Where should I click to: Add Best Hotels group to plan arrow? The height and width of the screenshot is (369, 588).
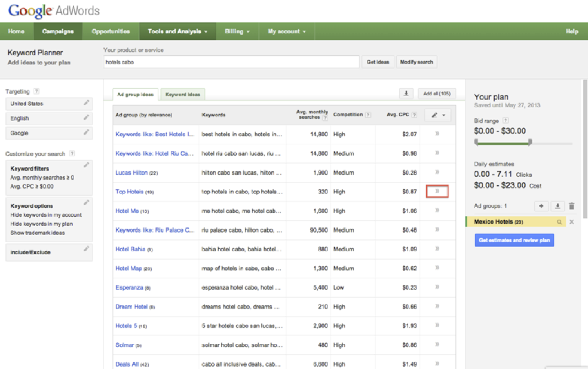point(437,134)
